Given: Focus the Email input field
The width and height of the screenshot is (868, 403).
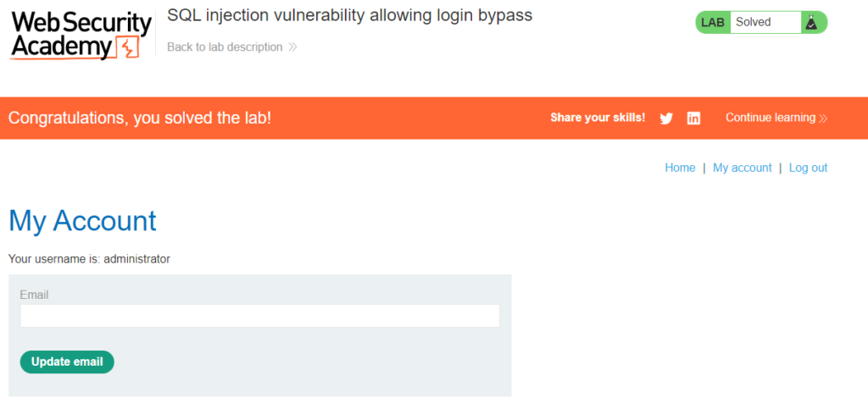Looking at the screenshot, I should [x=259, y=316].
